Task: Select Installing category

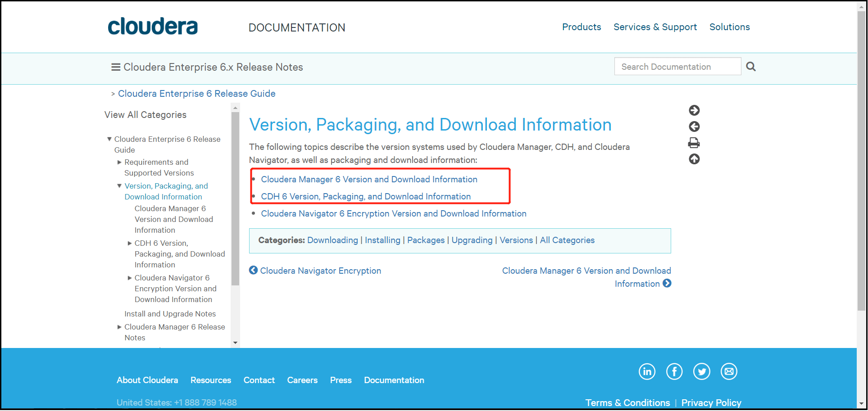Action: [x=382, y=240]
